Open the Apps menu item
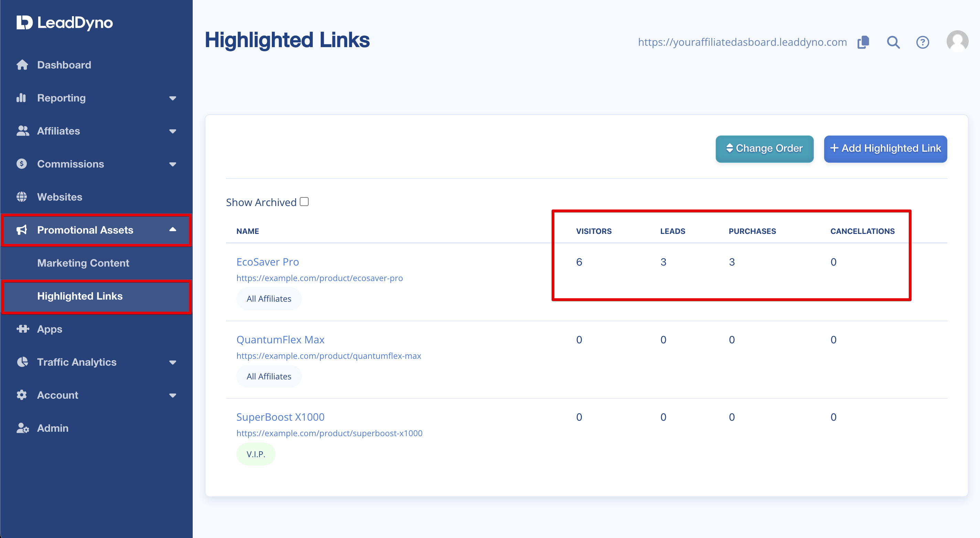Viewport: 980px width, 538px height. [50, 329]
